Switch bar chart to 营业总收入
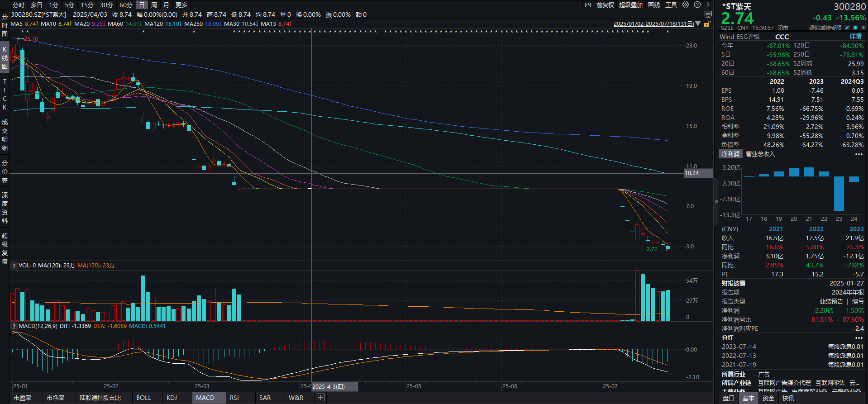The height and width of the screenshot is (404, 868). pyautogui.click(x=760, y=154)
